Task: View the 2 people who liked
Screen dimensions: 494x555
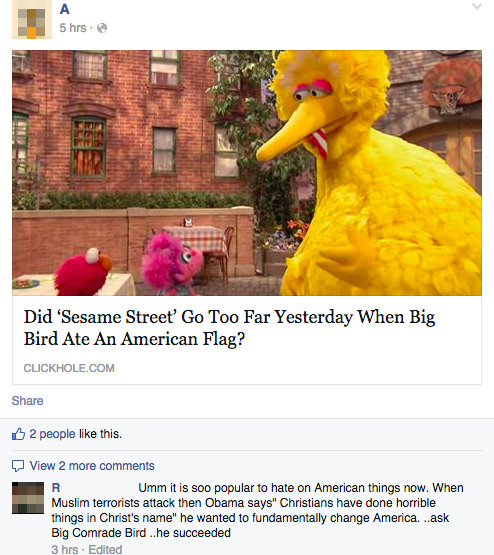Action: [x=52, y=434]
